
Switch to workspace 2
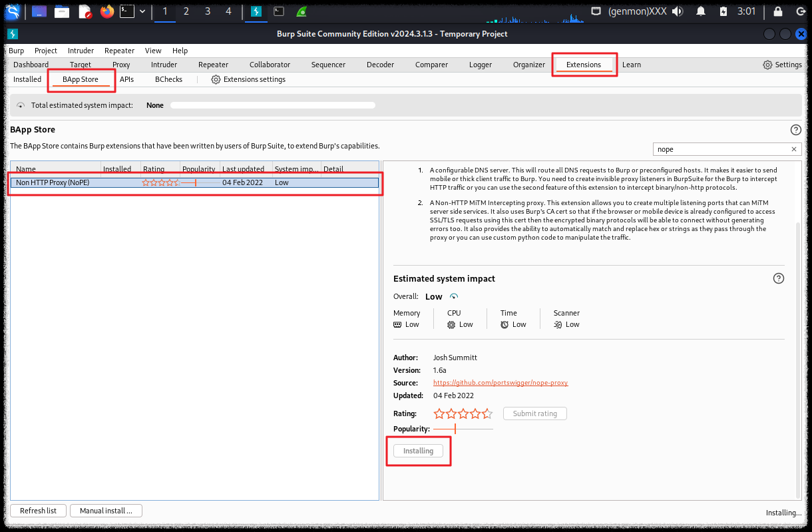(x=186, y=11)
